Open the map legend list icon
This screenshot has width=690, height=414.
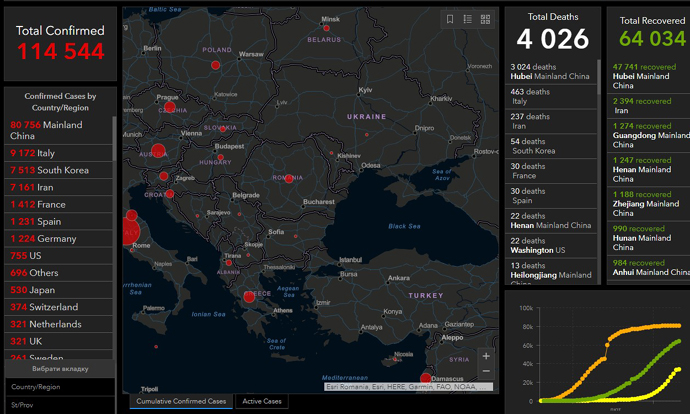(x=468, y=19)
